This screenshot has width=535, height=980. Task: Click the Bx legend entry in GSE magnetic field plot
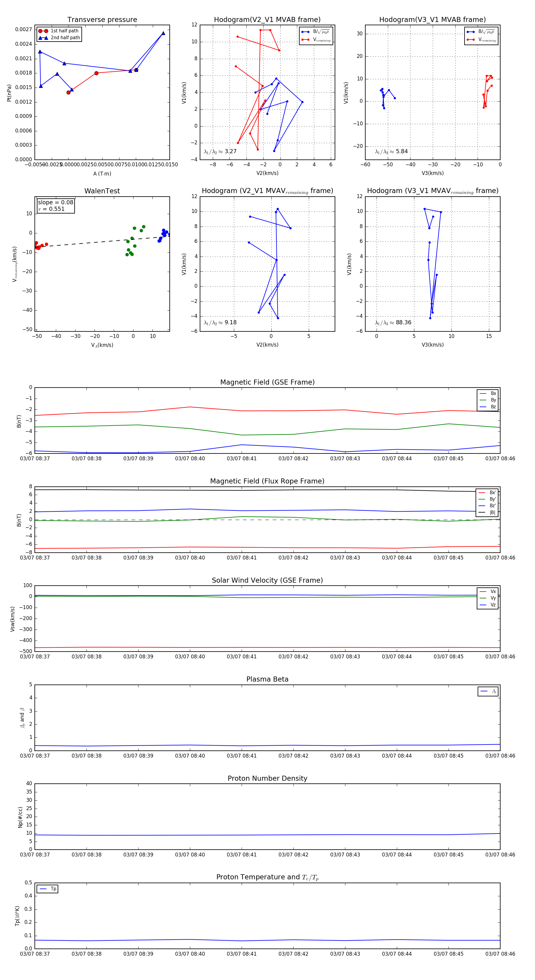[488, 393]
